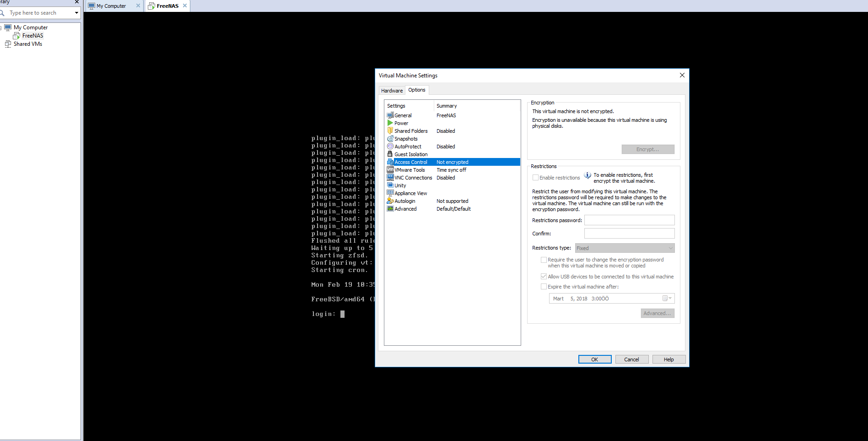Select the Shared Folders icon
The image size is (868, 441).
(x=390, y=131)
